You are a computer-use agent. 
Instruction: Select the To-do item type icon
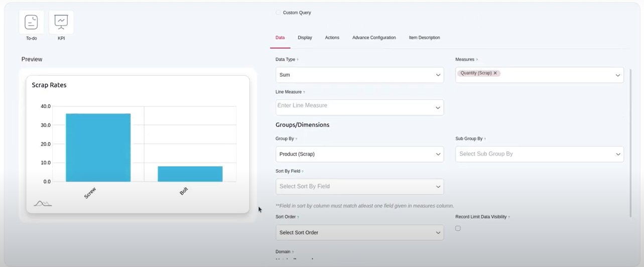[31, 23]
